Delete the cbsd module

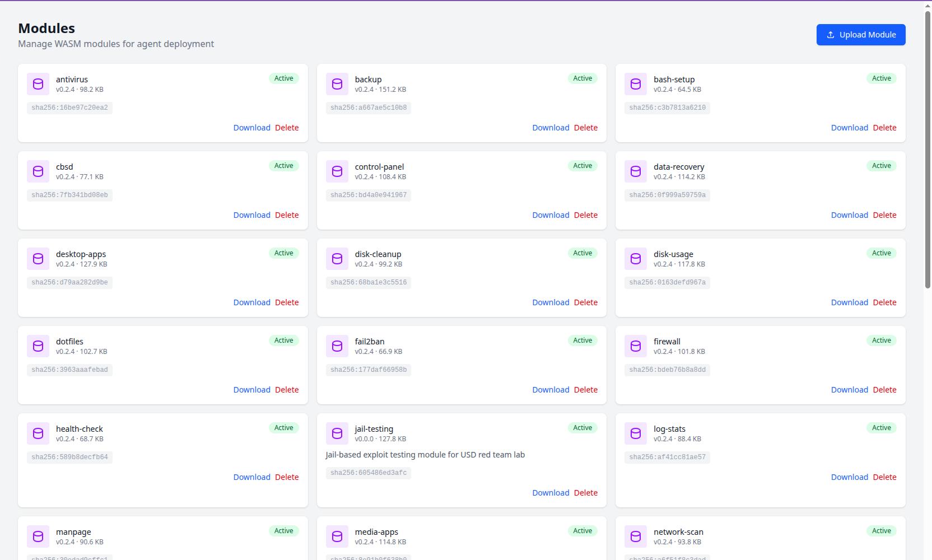pos(287,215)
